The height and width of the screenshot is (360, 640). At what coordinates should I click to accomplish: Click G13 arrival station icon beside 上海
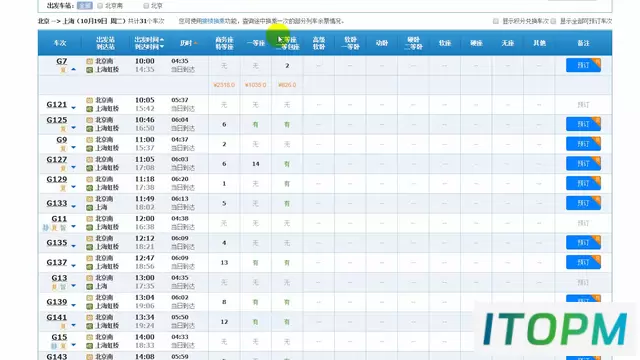89,287
